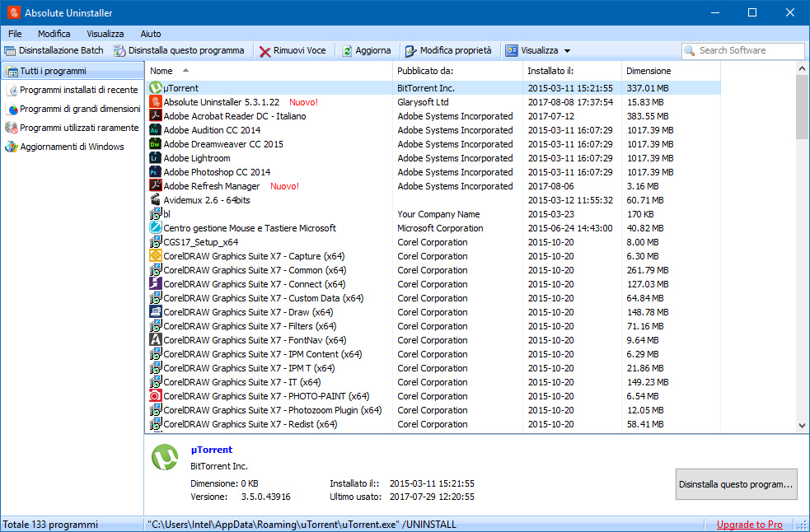Click the Modifica proprietà toolbar icon
The width and height of the screenshot is (810, 532).
[x=410, y=51]
